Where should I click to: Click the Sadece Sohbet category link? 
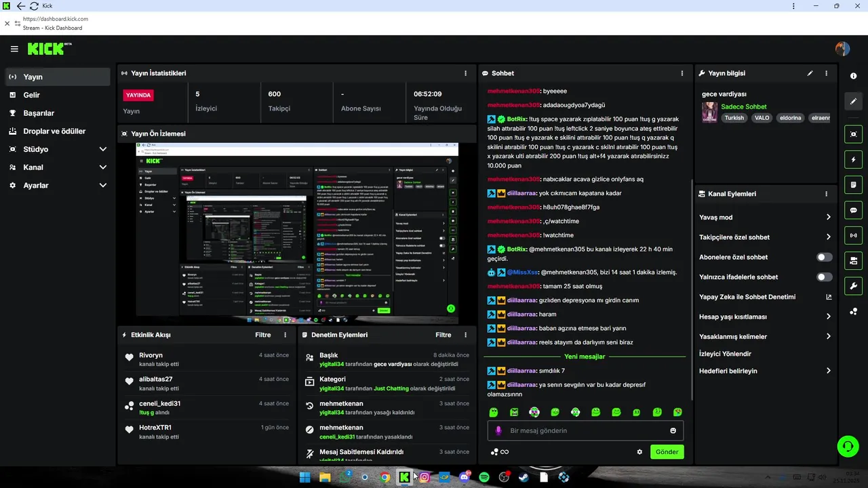coord(744,107)
